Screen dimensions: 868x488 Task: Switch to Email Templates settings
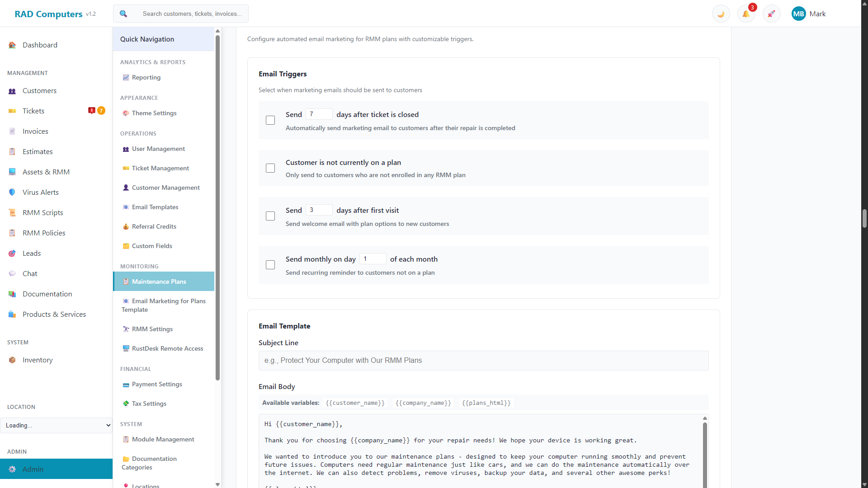[x=155, y=207]
